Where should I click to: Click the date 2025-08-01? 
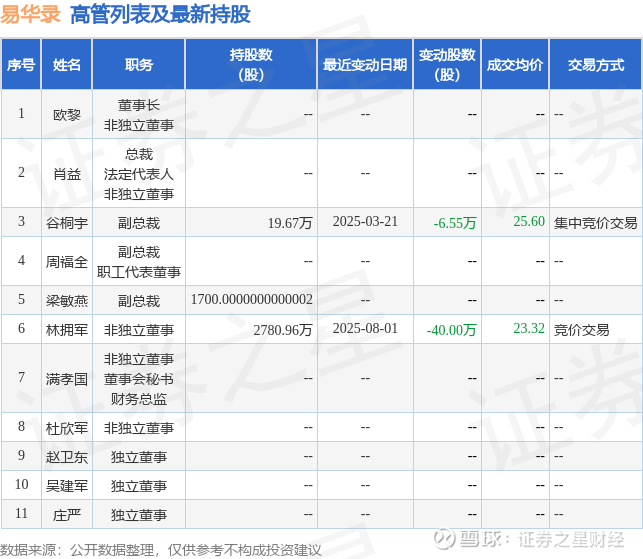tap(365, 329)
